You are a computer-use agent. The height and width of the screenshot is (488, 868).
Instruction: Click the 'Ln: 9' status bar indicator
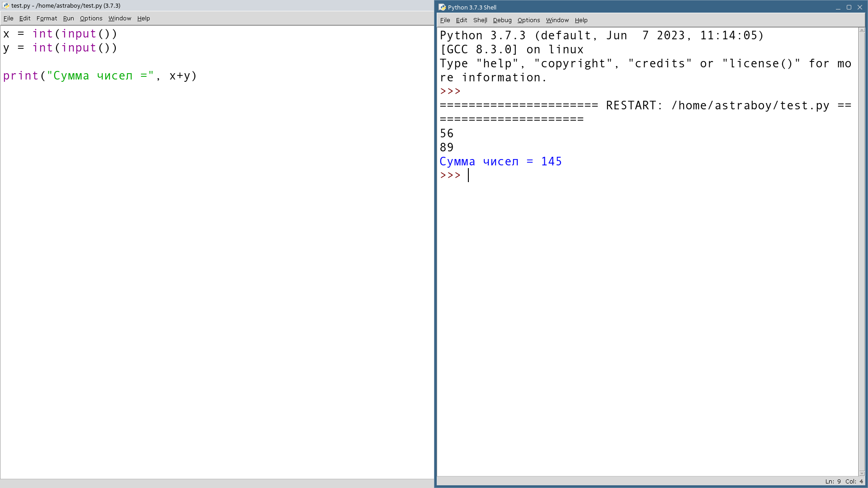[833, 482]
